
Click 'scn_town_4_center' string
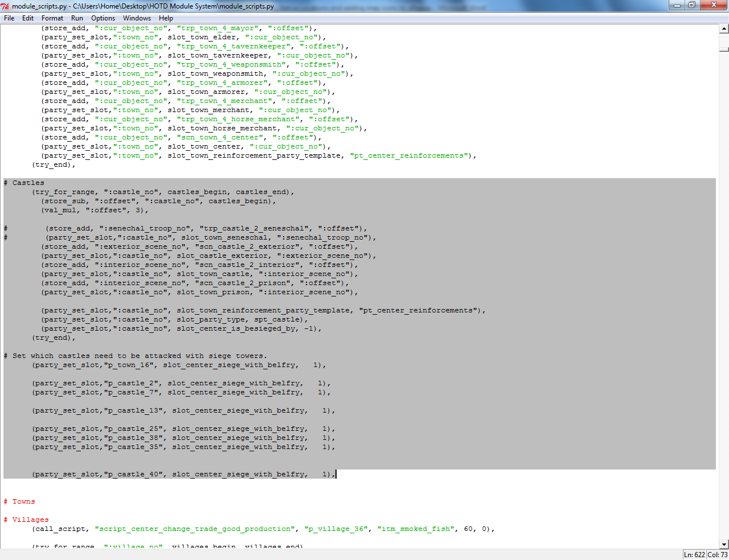click(x=220, y=137)
